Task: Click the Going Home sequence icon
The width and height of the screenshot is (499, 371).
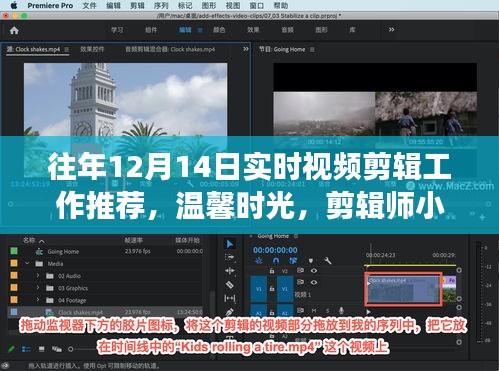Action: coord(39,252)
